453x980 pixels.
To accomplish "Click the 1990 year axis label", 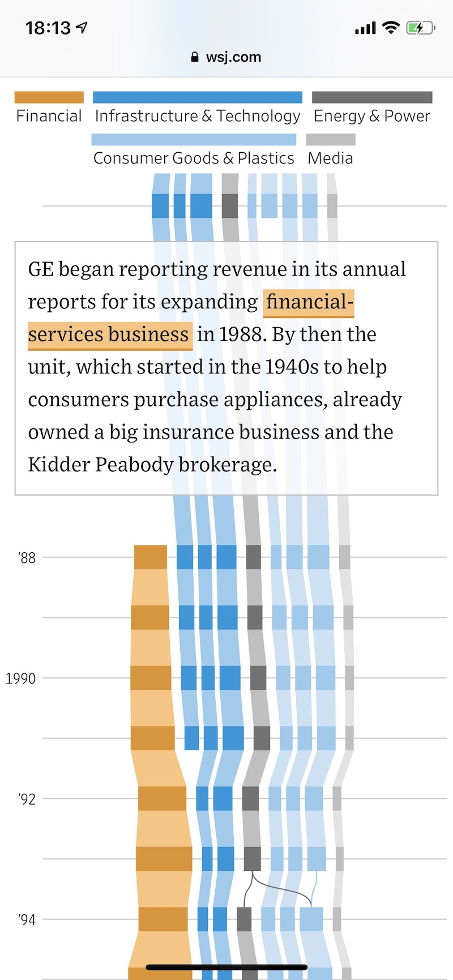I will pos(20,678).
